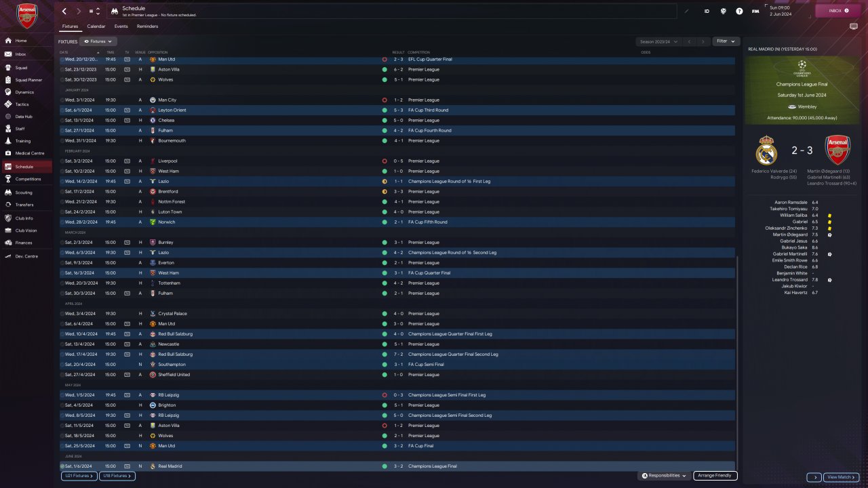The image size is (868, 488).
Task: Open Medical Centre
Action: coord(26,153)
